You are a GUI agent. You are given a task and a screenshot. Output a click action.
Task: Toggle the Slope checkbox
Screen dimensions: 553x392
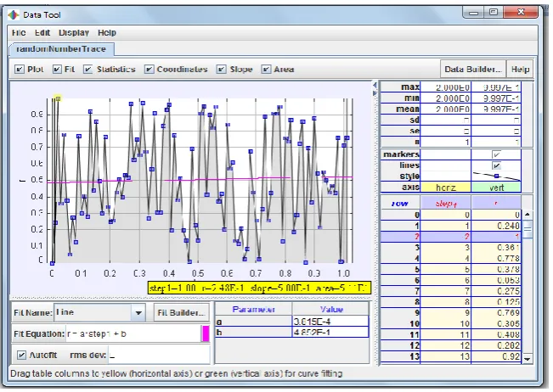coord(221,70)
